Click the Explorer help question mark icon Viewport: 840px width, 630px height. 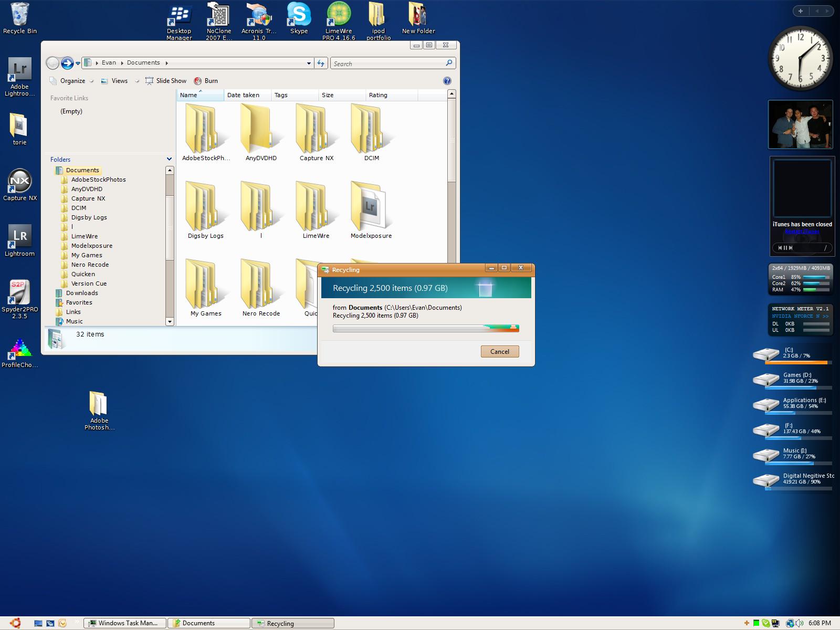pyautogui.click(x=447, y=81)
